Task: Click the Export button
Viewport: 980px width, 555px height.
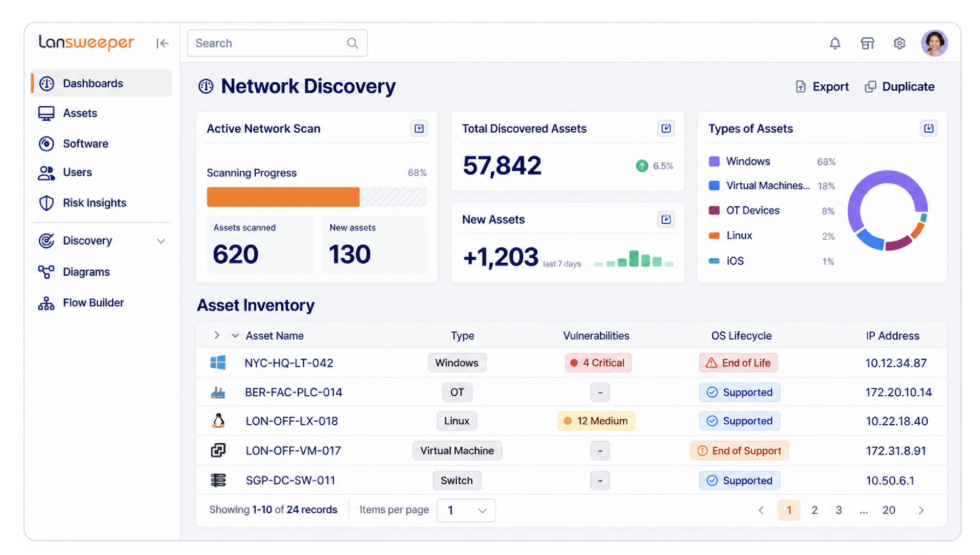Action: coord(822,87)
